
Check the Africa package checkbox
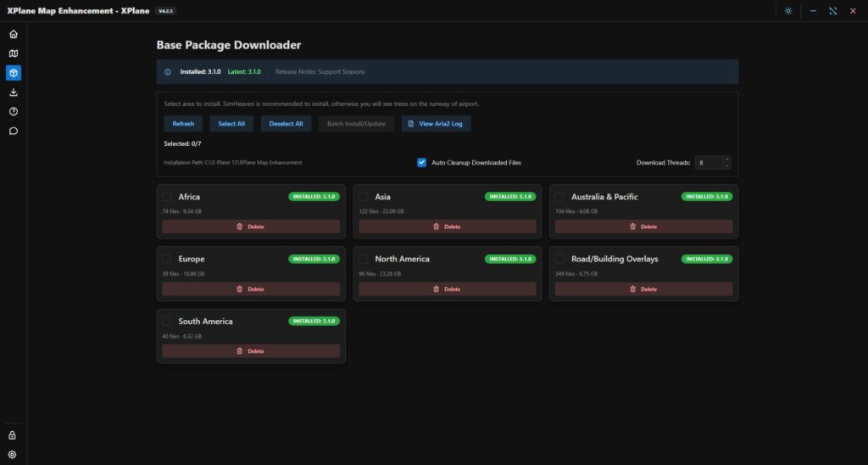[167, 197]
